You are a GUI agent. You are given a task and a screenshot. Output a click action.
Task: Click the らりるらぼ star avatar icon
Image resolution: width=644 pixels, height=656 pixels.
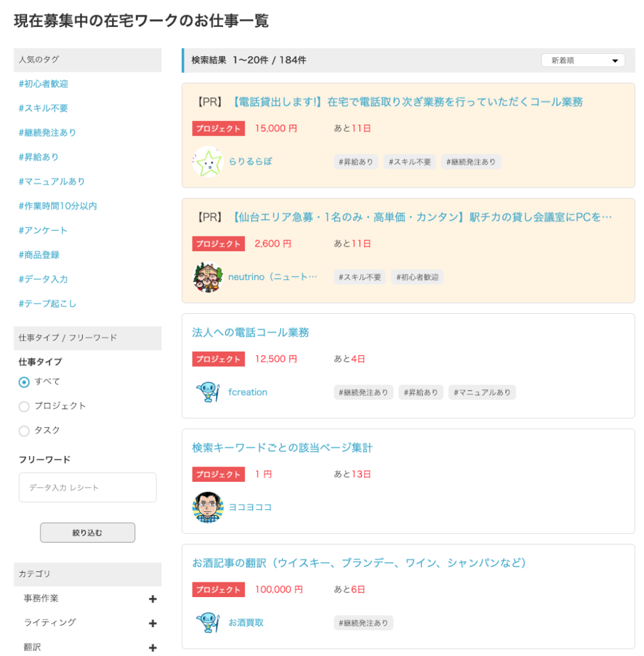pyautogui.click(x=207, y=162)
